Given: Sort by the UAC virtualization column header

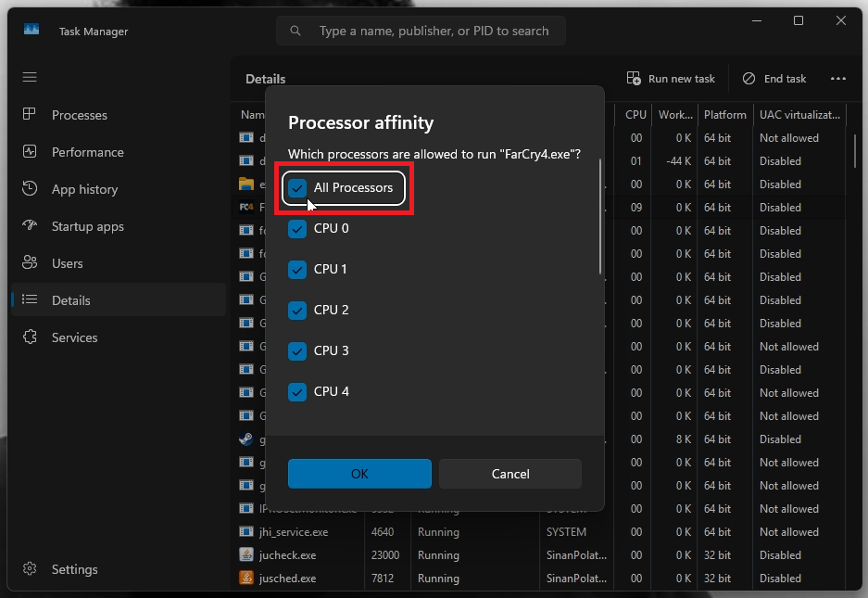Looking at the screenshot, I should click(x=799, y=115).
